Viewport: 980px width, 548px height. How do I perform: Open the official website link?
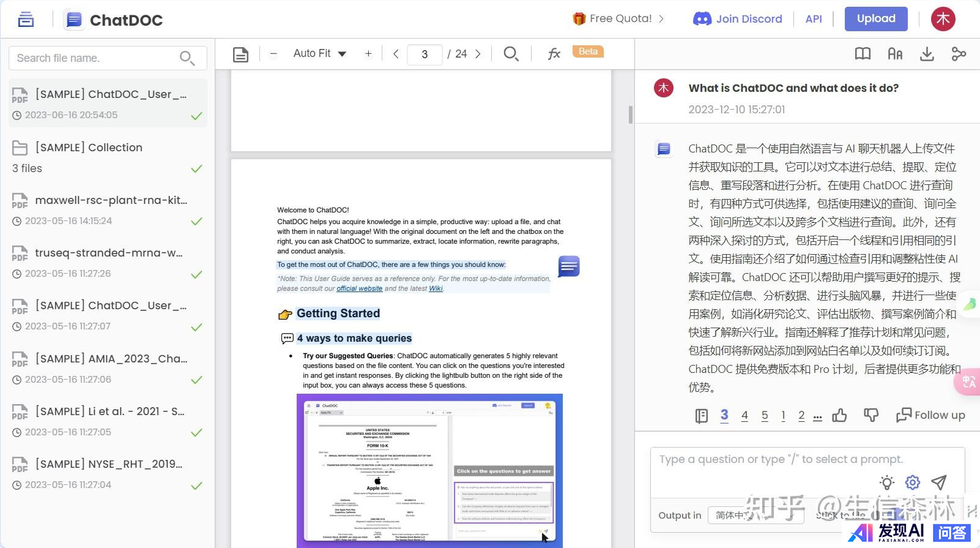359,288
